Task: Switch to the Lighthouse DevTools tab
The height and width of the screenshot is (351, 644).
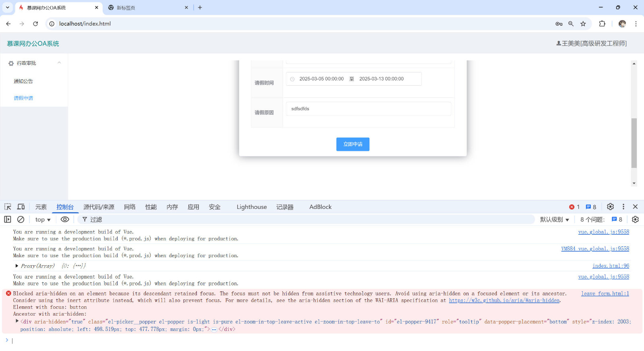Action: tap(252, 207)
